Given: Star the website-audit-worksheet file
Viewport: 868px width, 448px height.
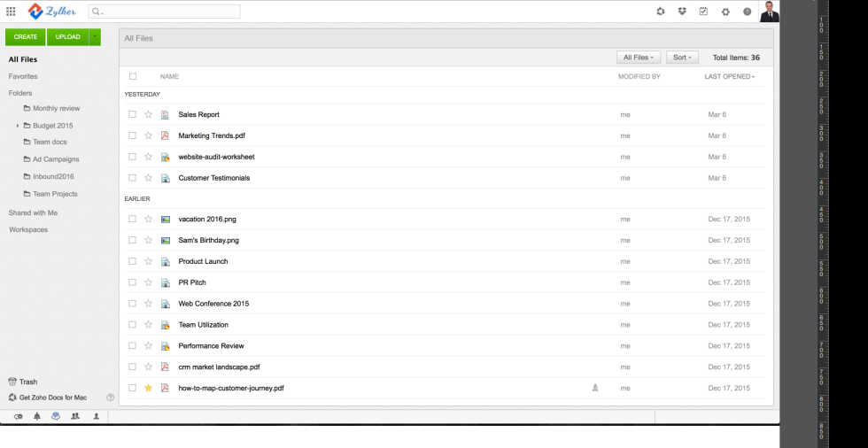Looking at the screenshot, I should pyautogui.click(x=149, y=157).
